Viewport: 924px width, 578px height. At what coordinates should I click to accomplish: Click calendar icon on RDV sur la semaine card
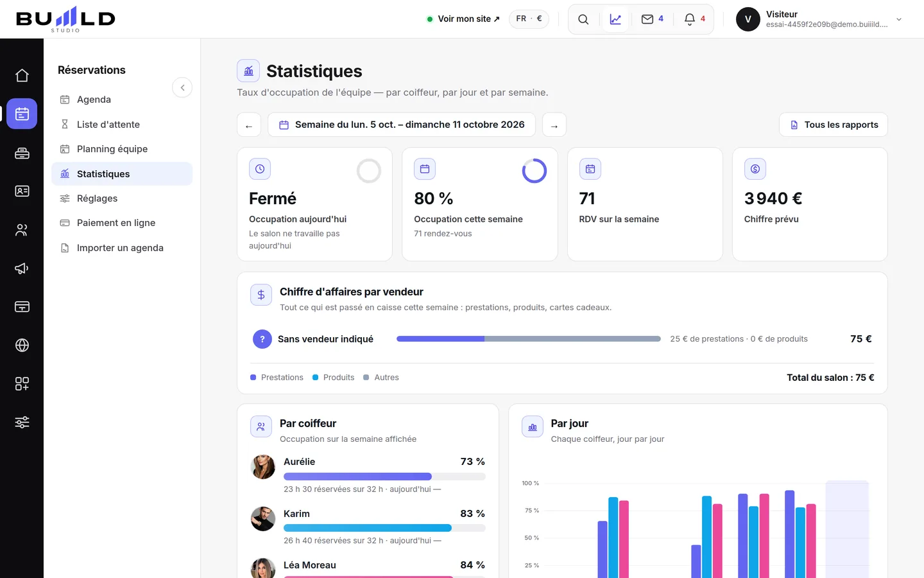click(x=590, y=169)
